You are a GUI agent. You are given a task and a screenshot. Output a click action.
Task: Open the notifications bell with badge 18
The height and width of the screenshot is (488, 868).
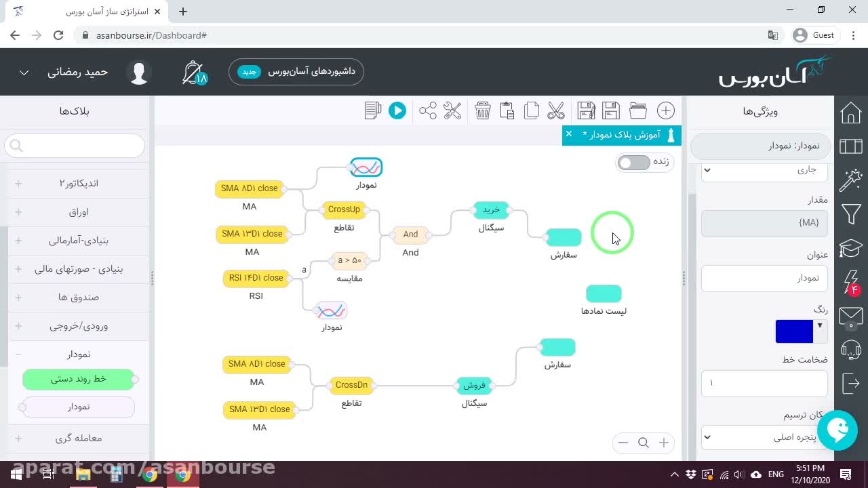coord(194,73)
